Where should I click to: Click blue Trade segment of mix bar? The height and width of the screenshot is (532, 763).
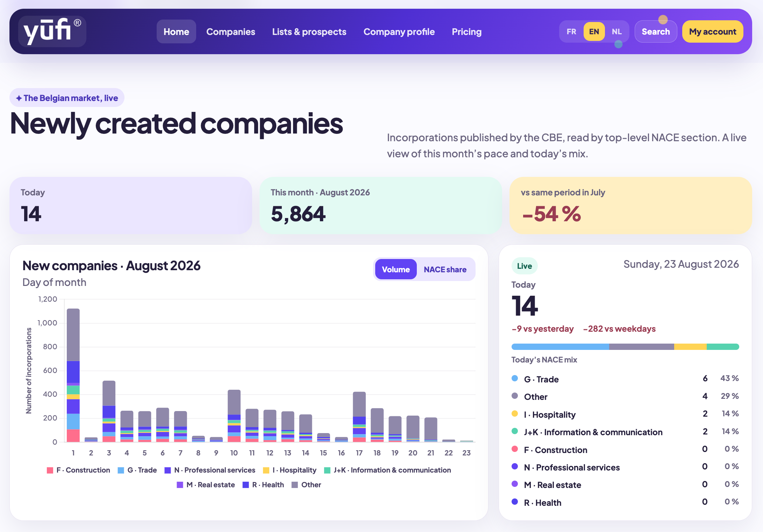pos(560,347)
